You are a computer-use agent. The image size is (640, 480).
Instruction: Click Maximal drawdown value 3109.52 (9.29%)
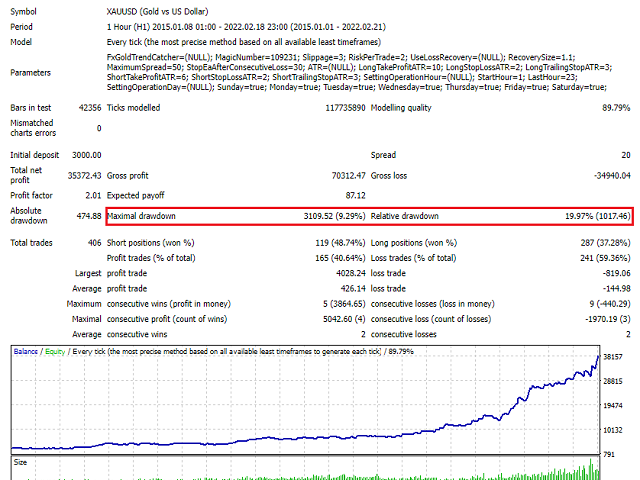click(334, 216)
